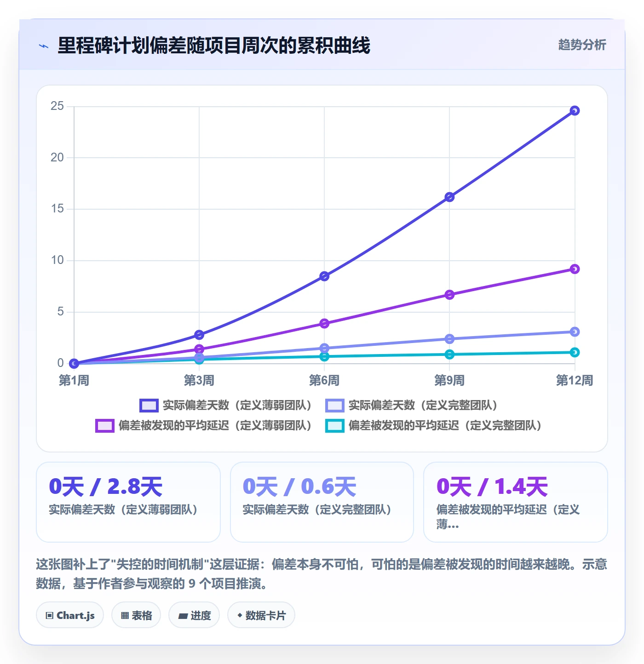Viewport: 644px width, 664px height.
Task: Select the 进度 tag
Action: [194, 615]
